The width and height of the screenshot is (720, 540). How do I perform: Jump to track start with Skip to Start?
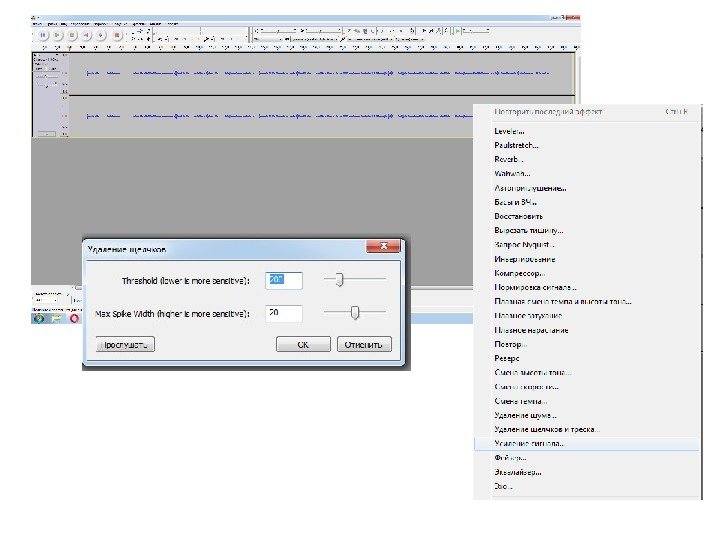86,35
